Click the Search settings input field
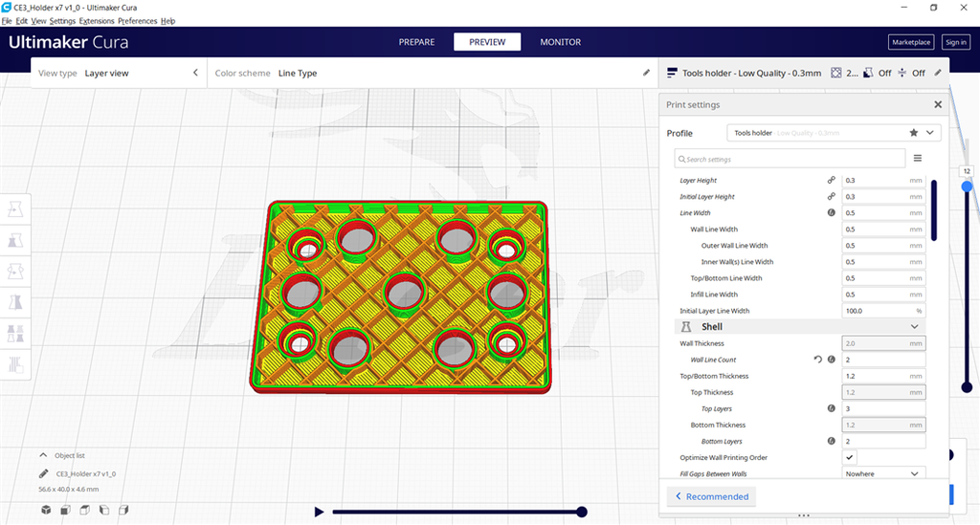The width and height of the screenshot is (980, 525). click(x=790, y=159)
